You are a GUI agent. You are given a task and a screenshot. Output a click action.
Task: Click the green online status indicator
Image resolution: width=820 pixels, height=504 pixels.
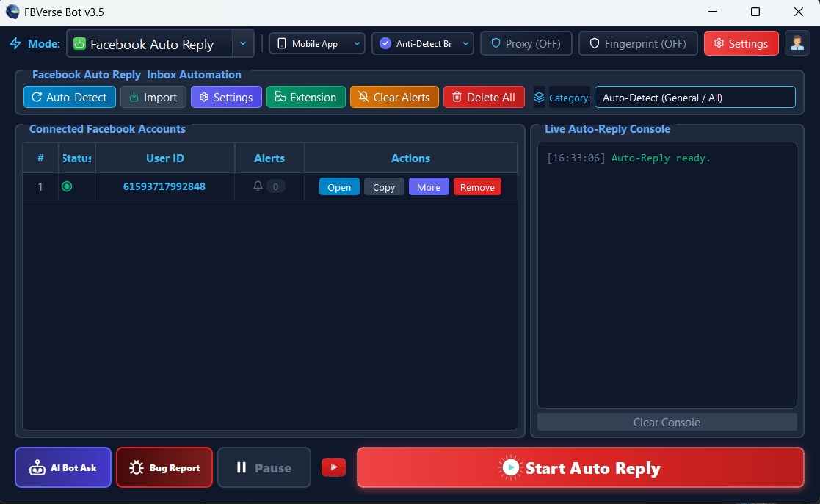tap(67, 186)
